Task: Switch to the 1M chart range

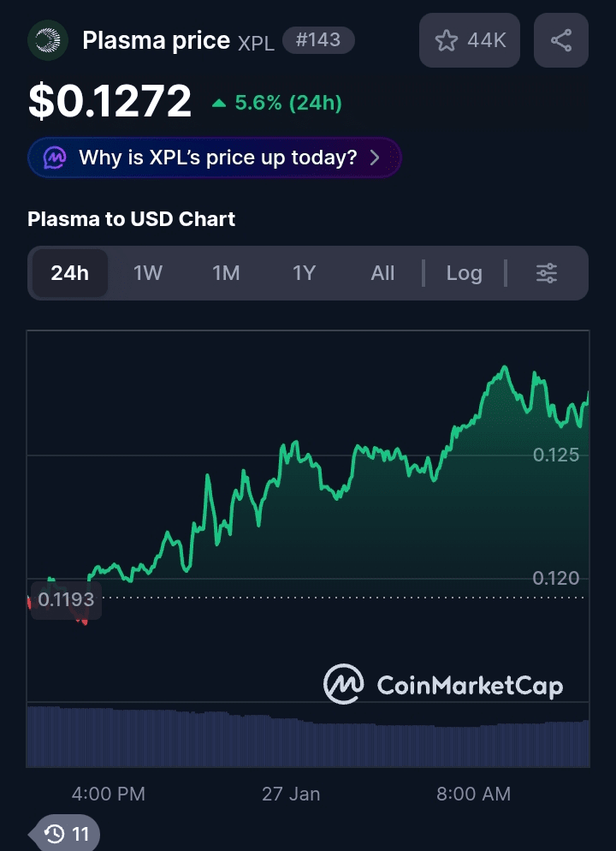Action: pyautogui.click(x=226, y=273)
